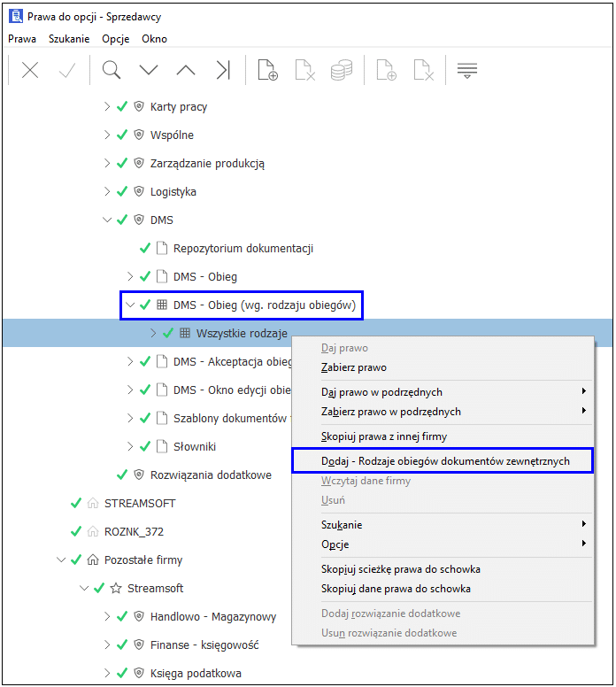Image resolution: width=616 pixels, height=687 pixels.
Task: Choose Skopiuj dane prawa do schowka
Action: click(x=443, y=589)
